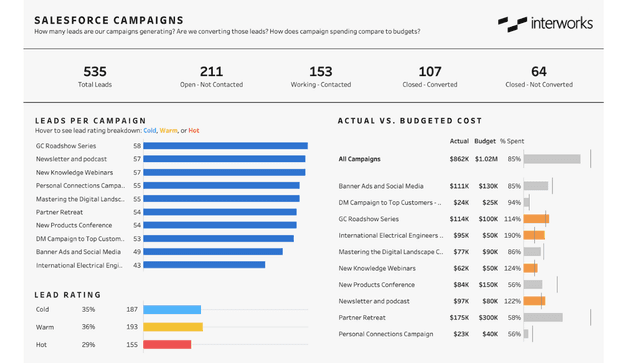
Task: Click the 'All Campaigns' row label
Action: pyautogui.click(x=360, y=159)
